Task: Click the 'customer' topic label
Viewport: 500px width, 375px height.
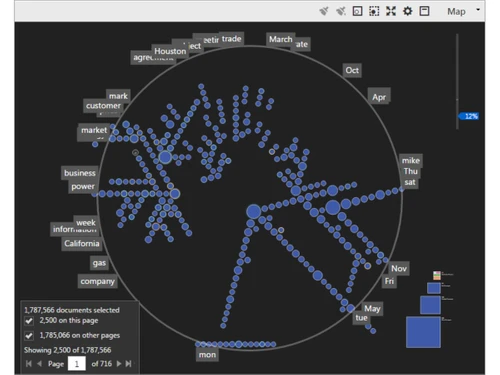Action: (103, 106)
